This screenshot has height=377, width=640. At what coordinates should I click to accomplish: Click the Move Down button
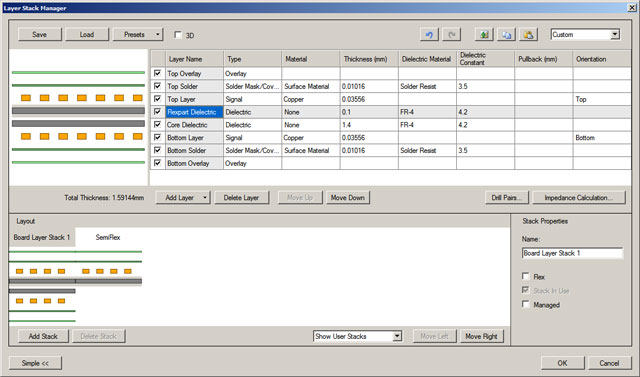[348, 197]
